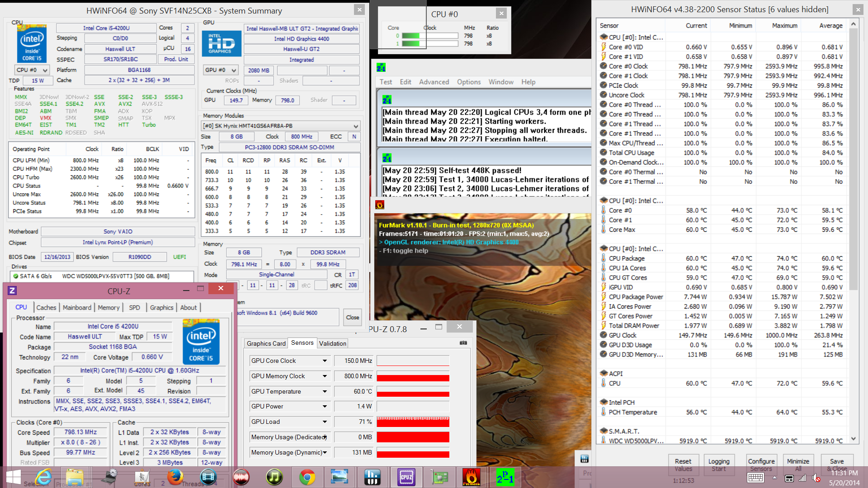Click the CPU-Z title bar Z icon
868x488 pixels.
[x=12, y=291]
